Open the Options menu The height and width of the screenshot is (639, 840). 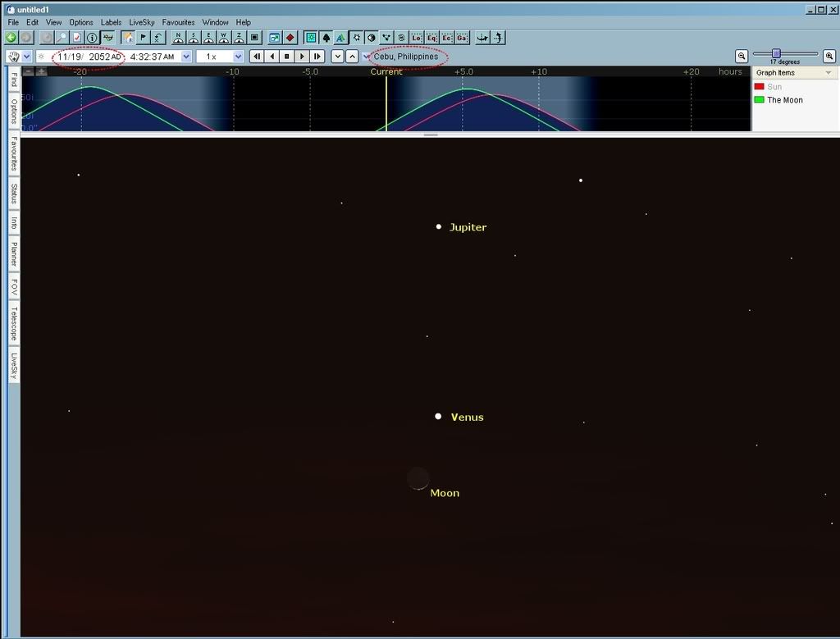(81, 22)
